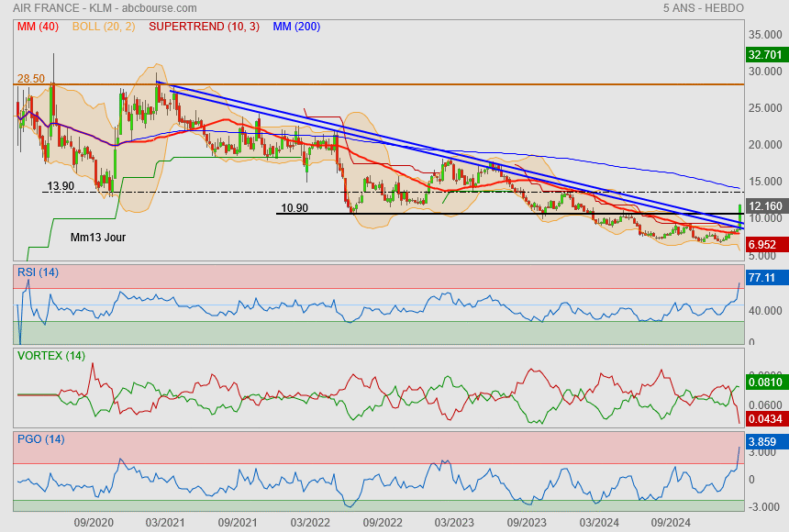This screenshot has width=789, height=532.
Task: Click the 09/2020 date label
Action: (x=94, y=523)
